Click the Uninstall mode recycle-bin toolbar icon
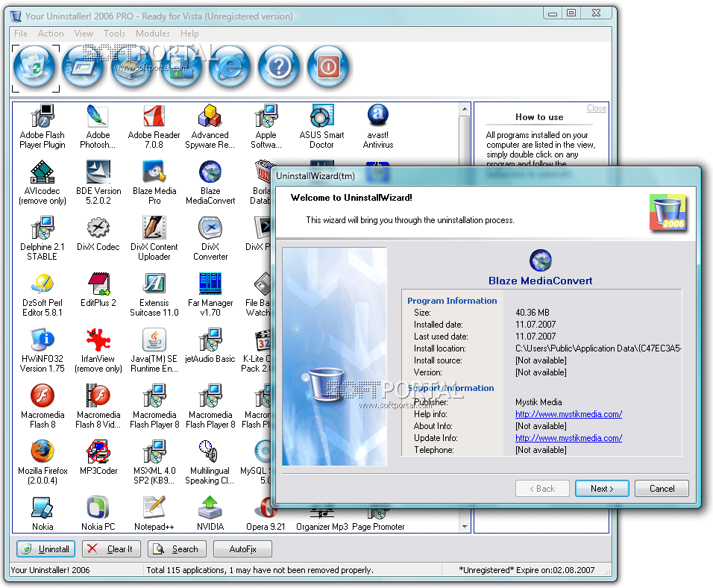Image resolution: width=713 pixels, height=588 pixels. (35, 68)
